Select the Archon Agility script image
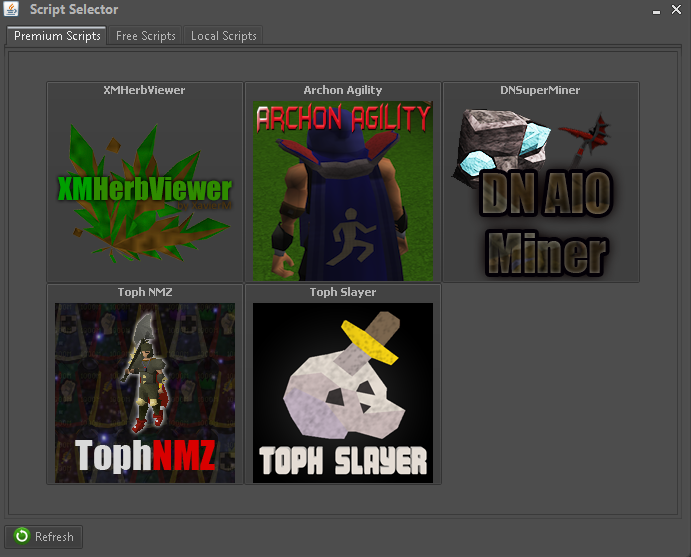691x557 pixels. pyautogui.click(x=343, y=191)
